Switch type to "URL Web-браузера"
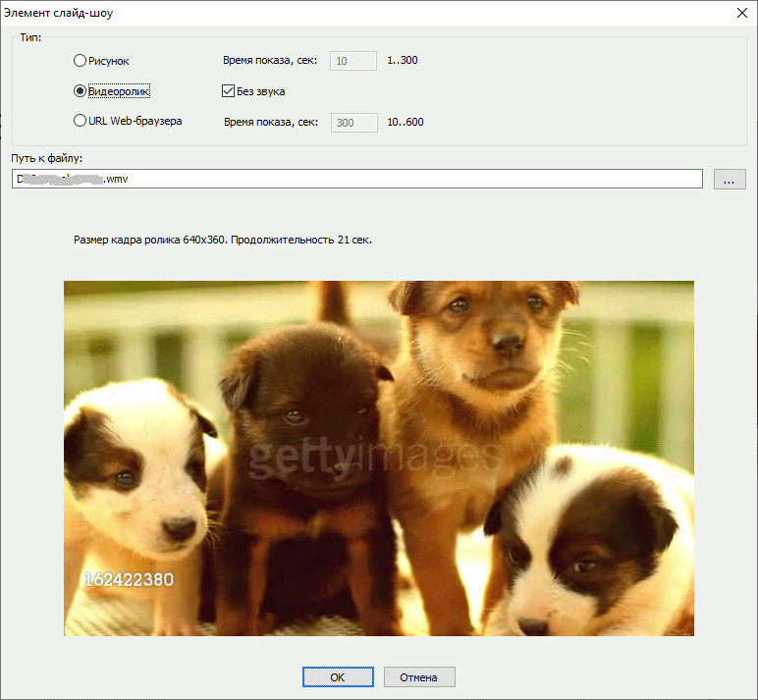The width and height of the screenshot is (758, 700). click(x=81, y=122)
